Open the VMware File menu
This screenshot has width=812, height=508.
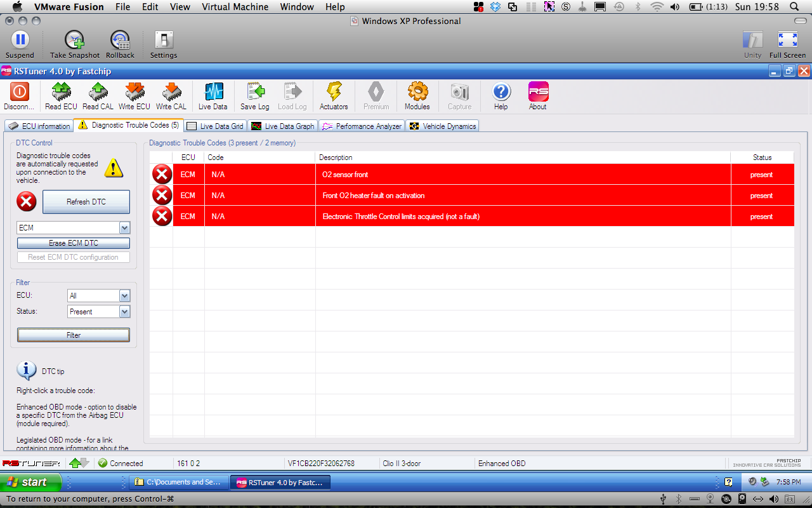click(x=123, y=7)
